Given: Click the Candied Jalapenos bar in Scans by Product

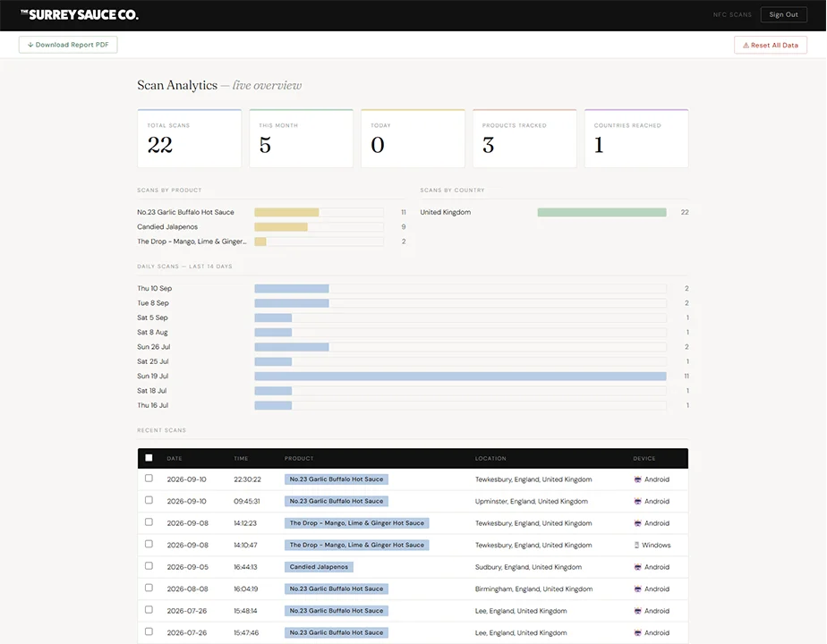Looking at the screenshot, I should pyautogui.click(x=281, y=227).
